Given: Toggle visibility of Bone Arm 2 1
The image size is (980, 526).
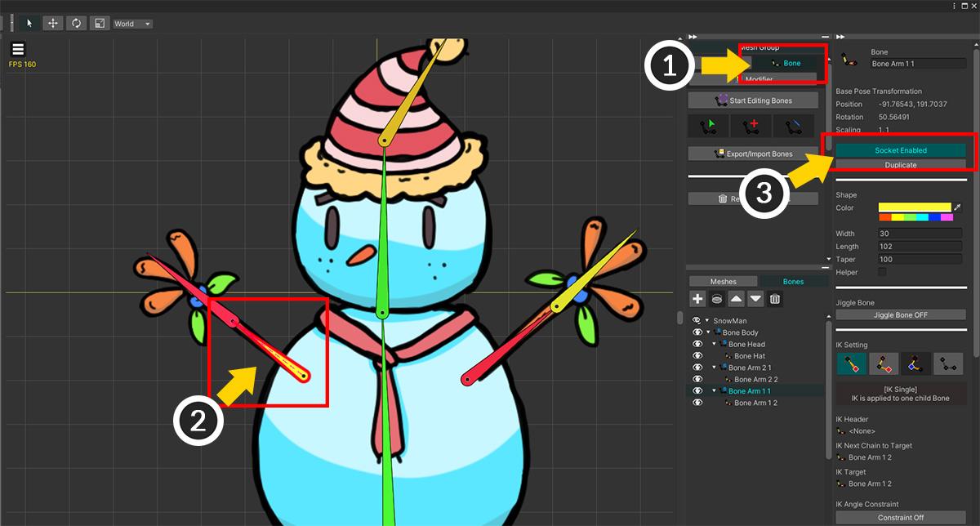Looking at the screenshot, I should [697, 368].
